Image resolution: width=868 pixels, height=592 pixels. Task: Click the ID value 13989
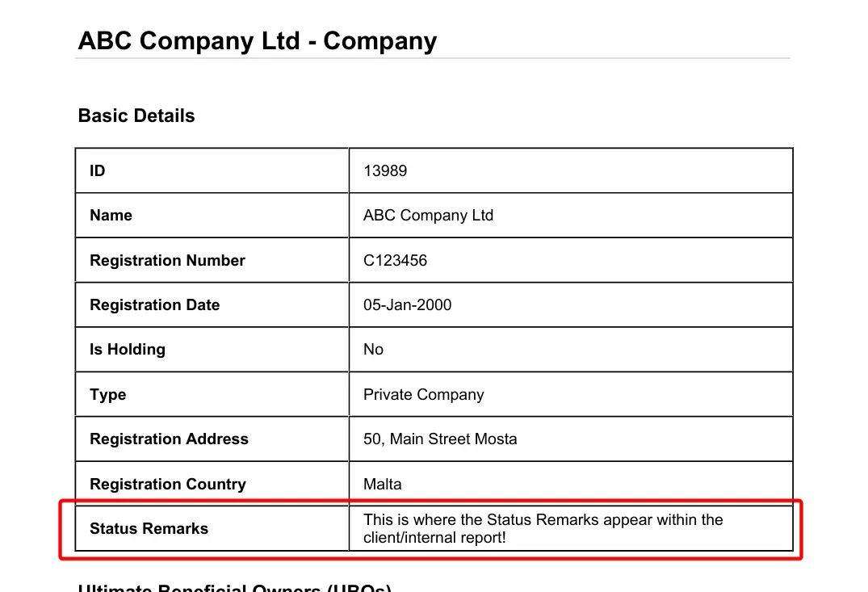coord(385,171)
